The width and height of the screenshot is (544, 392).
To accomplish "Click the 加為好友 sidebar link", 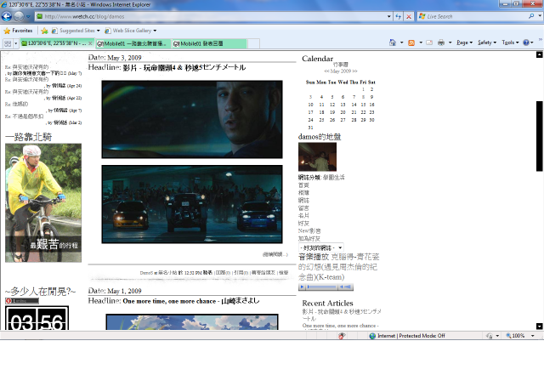I will pos(309,239).
